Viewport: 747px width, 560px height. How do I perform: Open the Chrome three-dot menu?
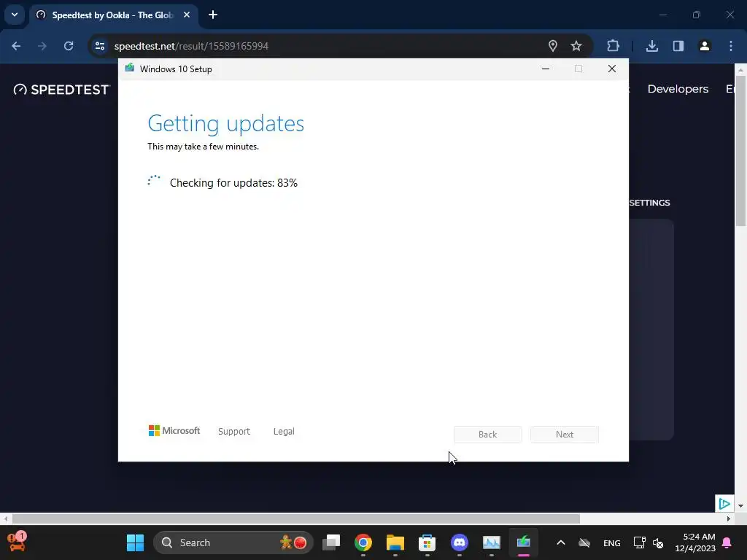tap(731, 46)
